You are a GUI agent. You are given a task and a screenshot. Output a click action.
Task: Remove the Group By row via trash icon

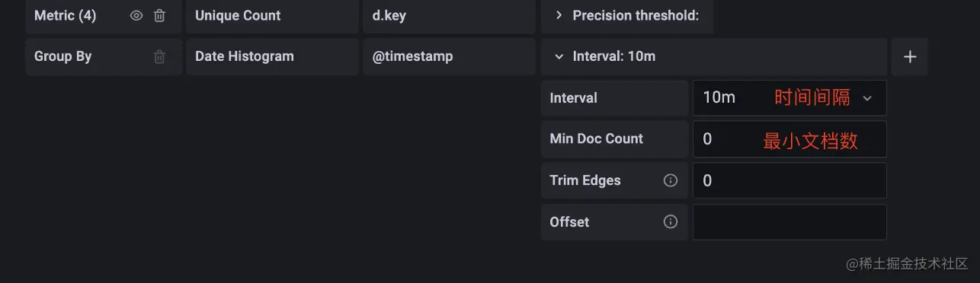pyautogui.click(x=159, y=56)
